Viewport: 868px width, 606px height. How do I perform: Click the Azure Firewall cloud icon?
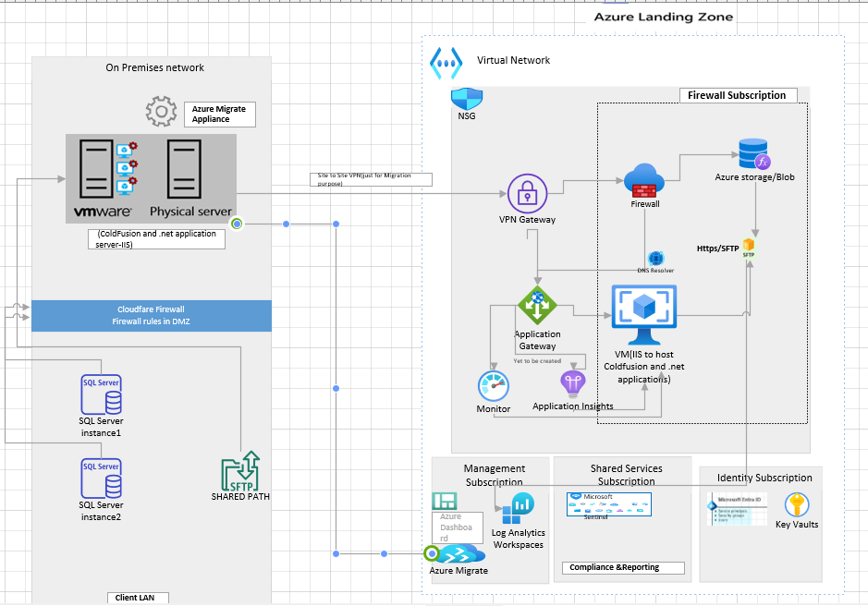pos(643,180)
